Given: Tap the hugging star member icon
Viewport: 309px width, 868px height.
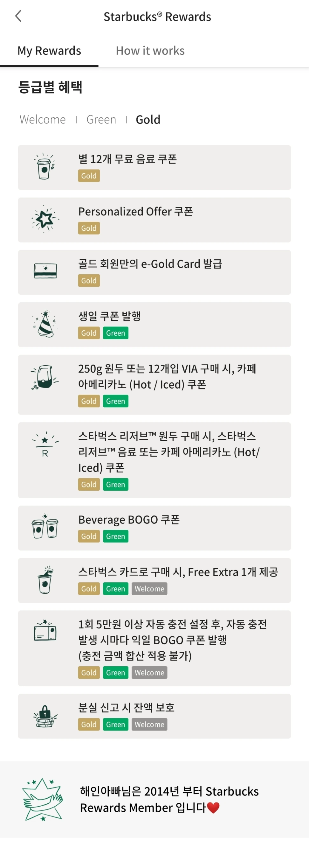Looking at the screenshot, I should 43,799.
